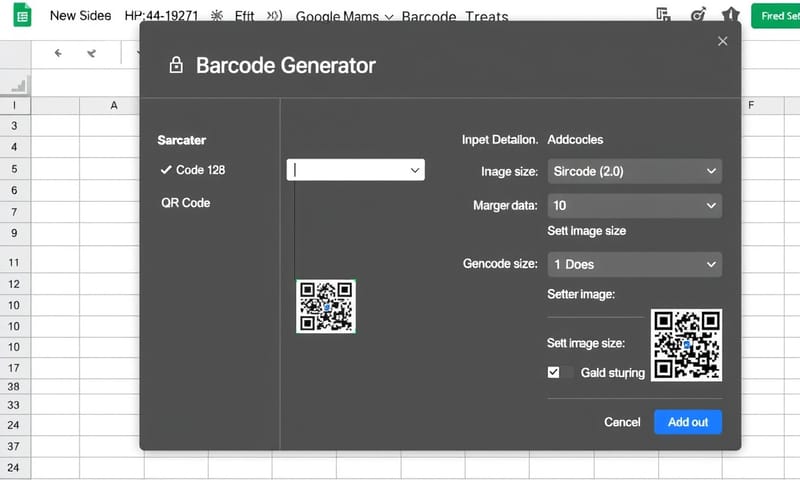Click the blue Add out button
The image size is (800, 480).
click(x=687, y=422)
